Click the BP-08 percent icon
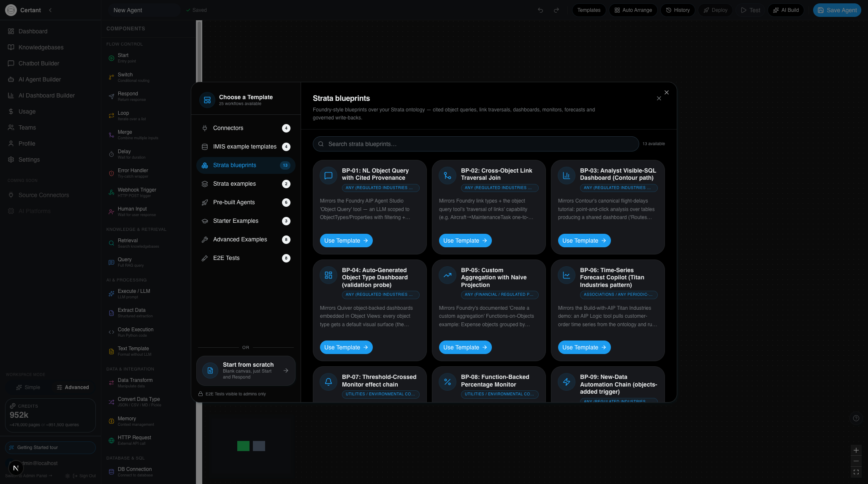The width and height of the screenshot is (868, 484). [x=448, y=382]
